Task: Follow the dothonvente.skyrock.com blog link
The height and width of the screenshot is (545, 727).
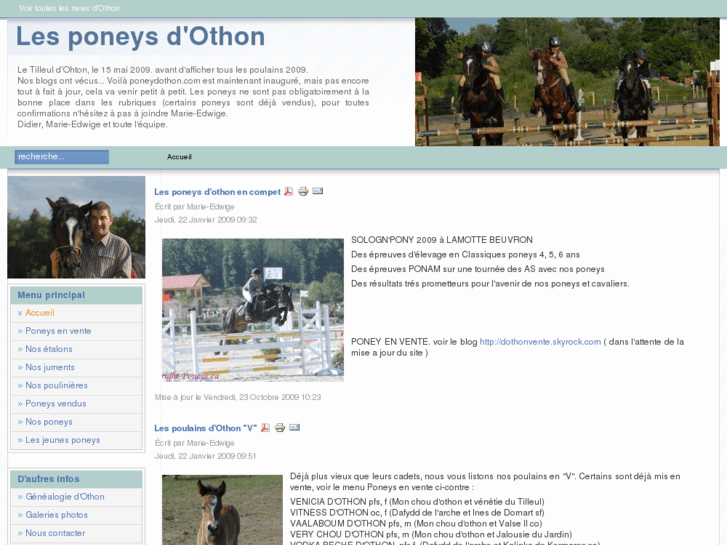Action: (540, 342)
